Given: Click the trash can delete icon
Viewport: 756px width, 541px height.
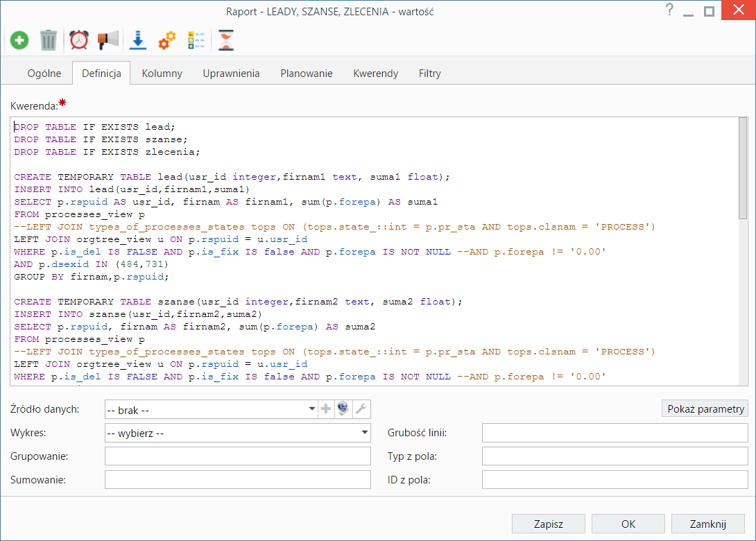Looking at the screenshot, I should pyautogui.click(x=49, y=40).
